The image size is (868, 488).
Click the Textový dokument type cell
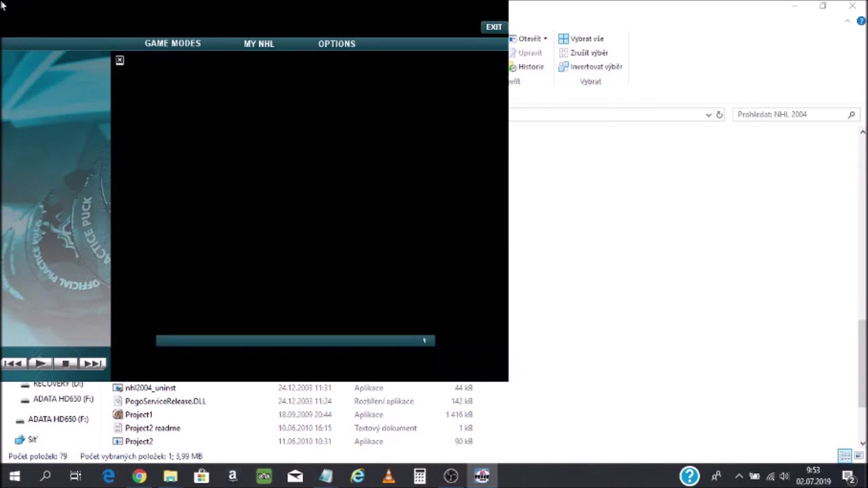[385, 428]
